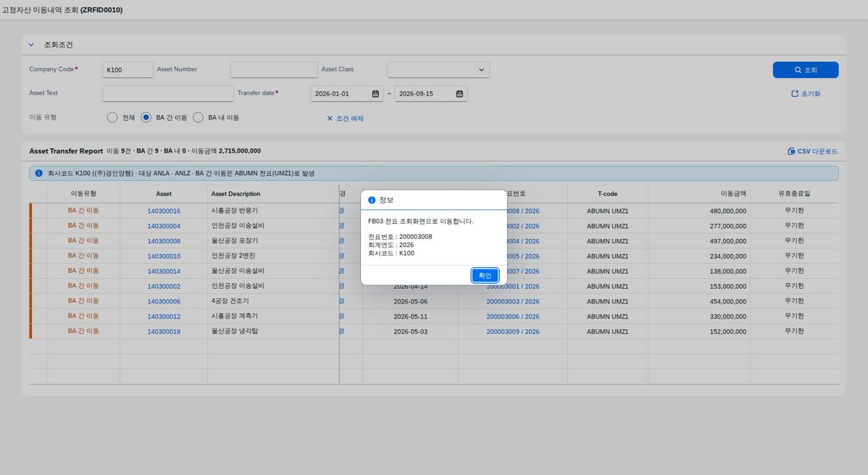Viewport: 868px width, 475px height.
Task: Select the 전체 radio button
Action: [112, 117]
